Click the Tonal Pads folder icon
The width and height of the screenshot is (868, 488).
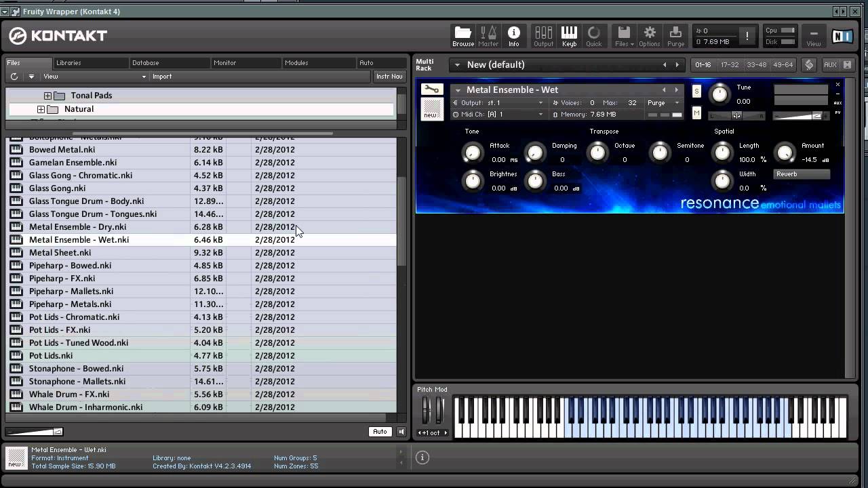[x=59, y=96]
